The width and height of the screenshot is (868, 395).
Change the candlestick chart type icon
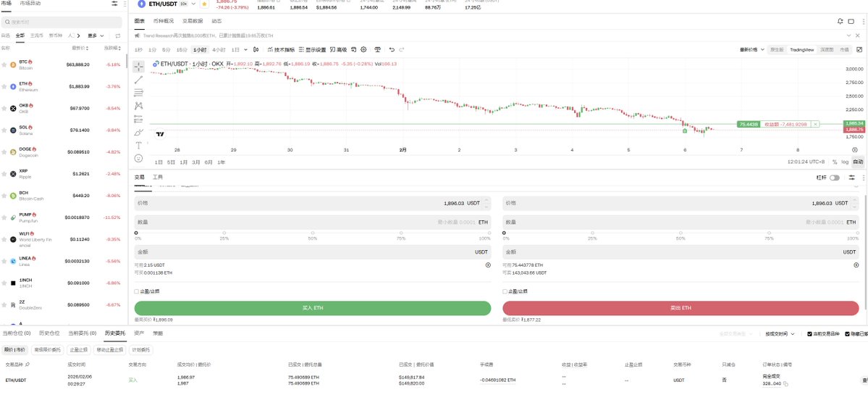click(x=256, y=49)
